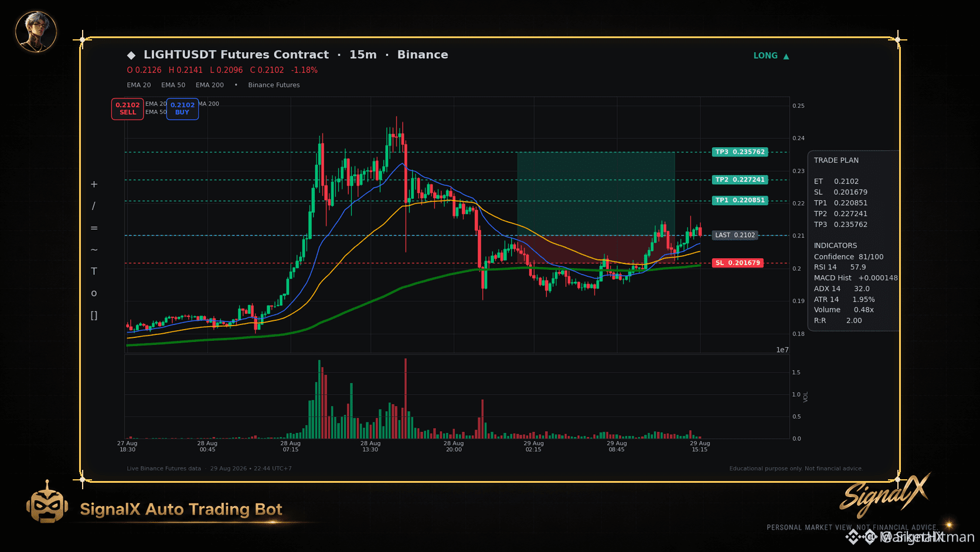Click the LONG direction label
This screenshot has height=552, width=980.
(x=765, y=56)
